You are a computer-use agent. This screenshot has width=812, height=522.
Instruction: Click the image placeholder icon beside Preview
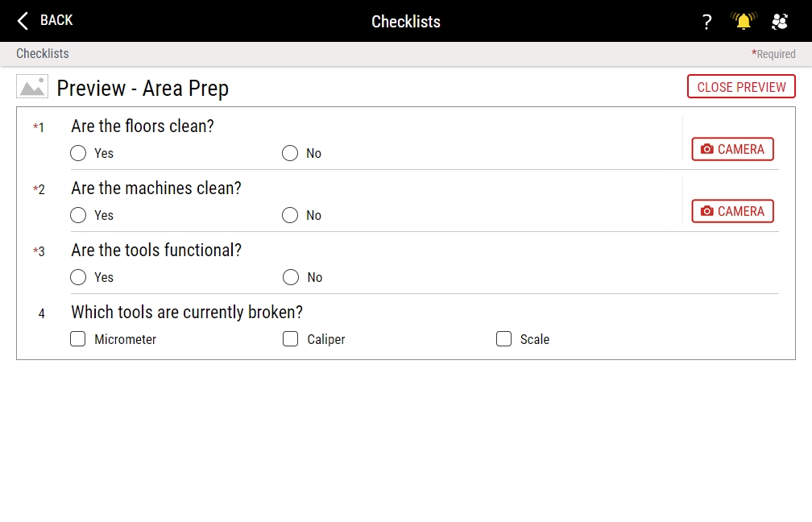pyautogui.click(x=32, y=87)
